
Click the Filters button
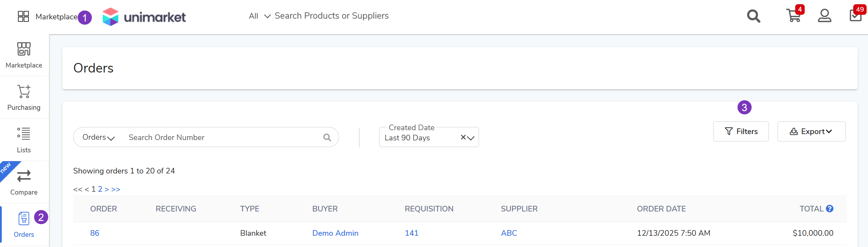(x=741, y=132)
